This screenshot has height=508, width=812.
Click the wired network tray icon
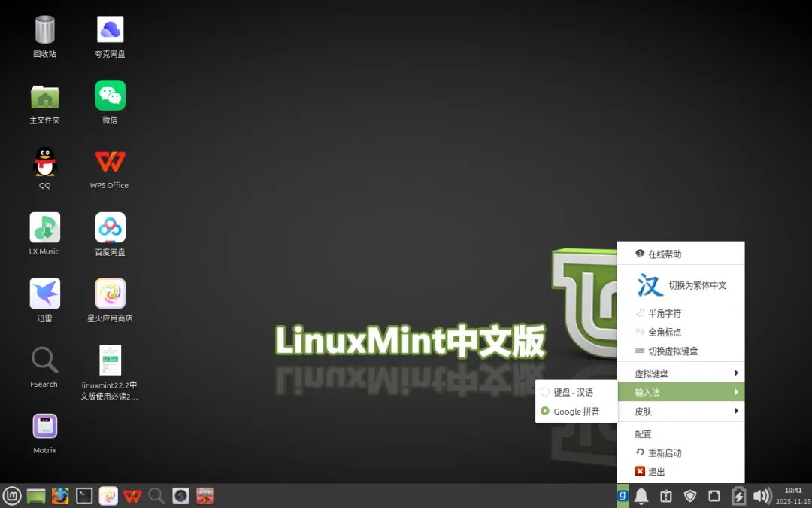714,496
